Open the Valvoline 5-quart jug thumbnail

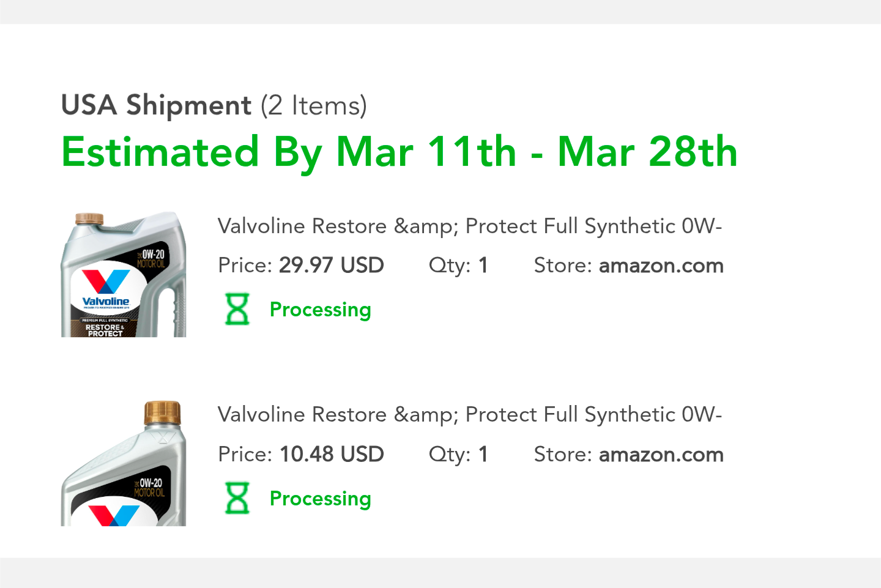coord(124,274)
